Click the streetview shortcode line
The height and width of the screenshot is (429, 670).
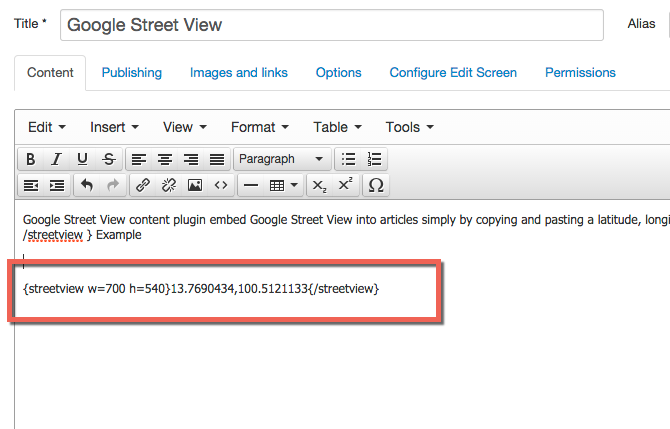click(x=201, y=289)
